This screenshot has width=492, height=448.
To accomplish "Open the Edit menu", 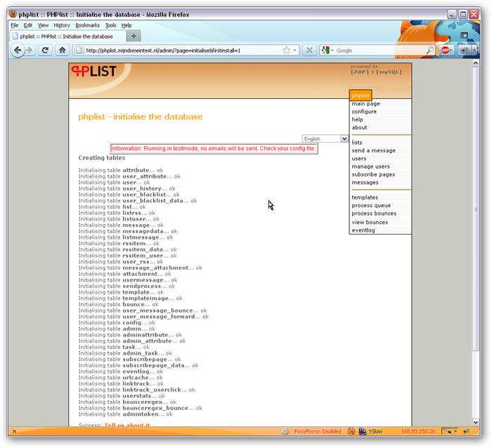I will tap(28, 25).
